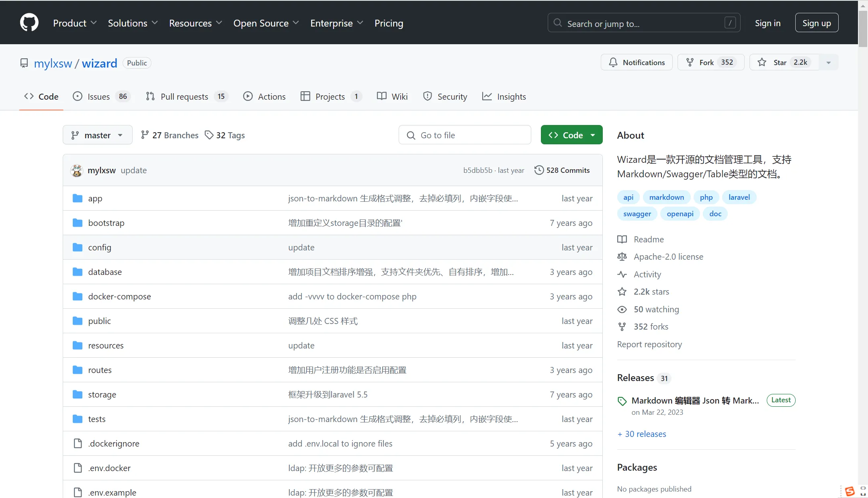Viewport: 868px width, 498px height.
Task: Open the Security tab
Action: click(x=445, y=96)
